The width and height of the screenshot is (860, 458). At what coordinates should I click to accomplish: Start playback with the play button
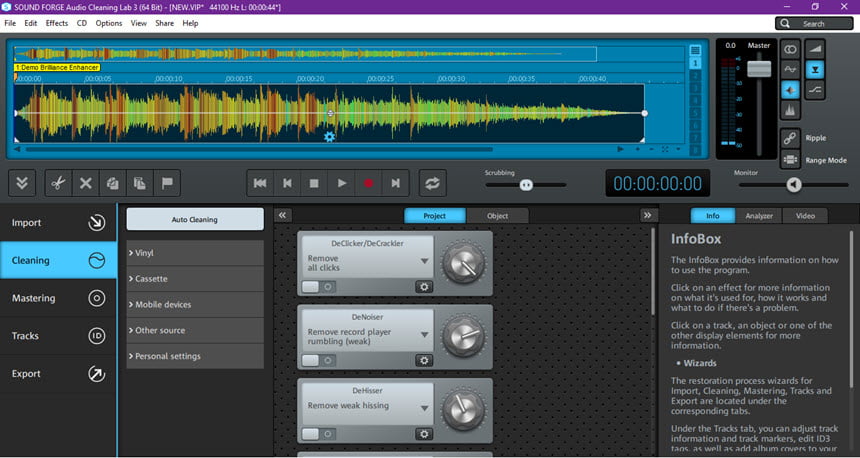click(x=342, y=183)
